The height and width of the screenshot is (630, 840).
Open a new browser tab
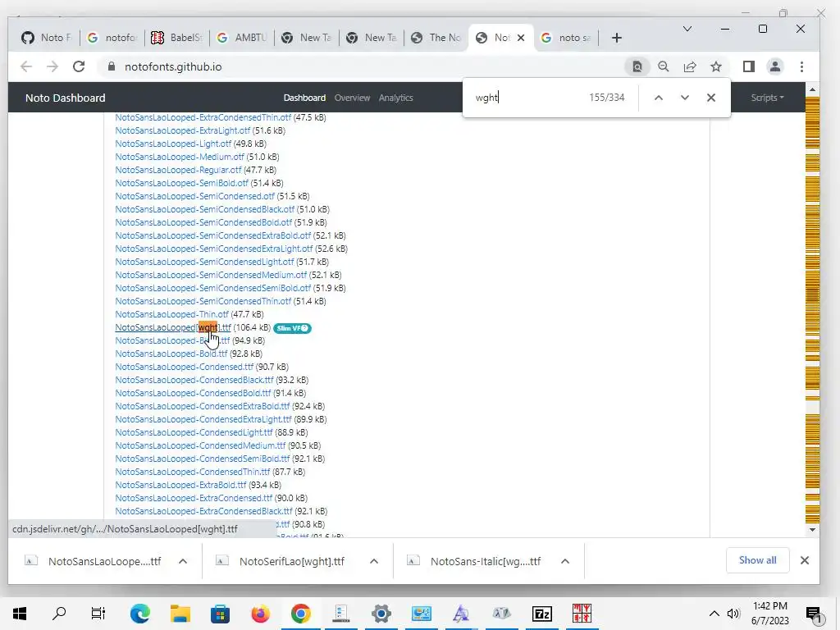[x=617, y=38]
